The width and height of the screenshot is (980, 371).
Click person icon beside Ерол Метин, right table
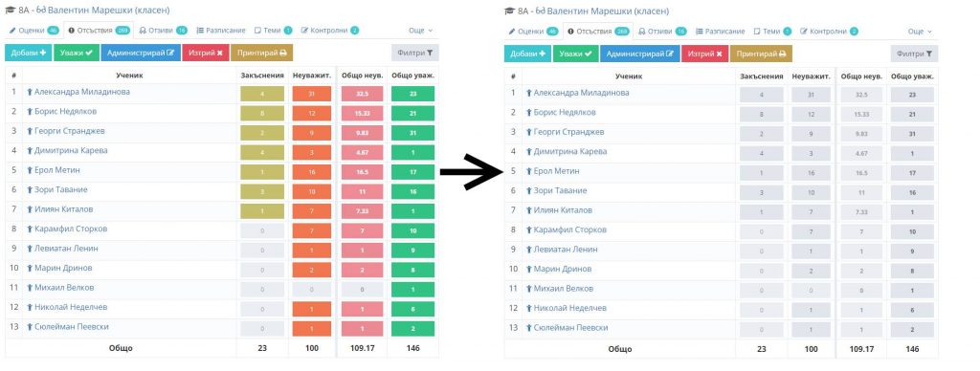528,171
